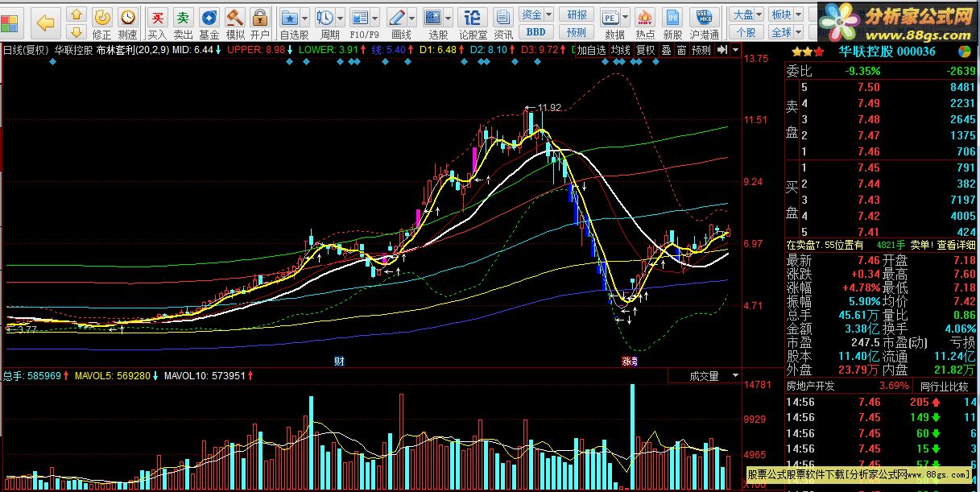Click the 委比 -9.35% value
The width and height of the screenshot is (980, 492).
(862, 71)
